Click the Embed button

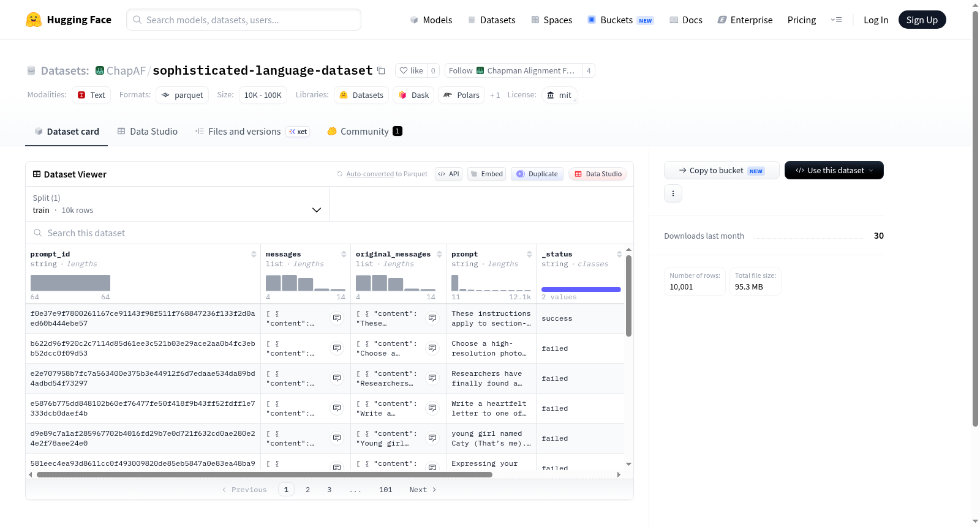[486, 174]
